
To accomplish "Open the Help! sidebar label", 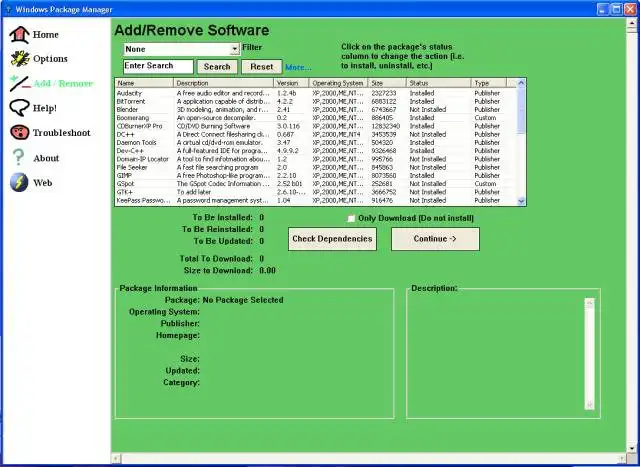I will (x=45, y=108).
